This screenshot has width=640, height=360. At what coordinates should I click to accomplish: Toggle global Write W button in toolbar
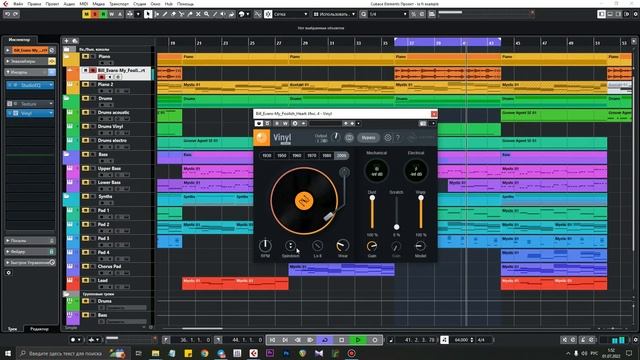click(x=111, y=14)
